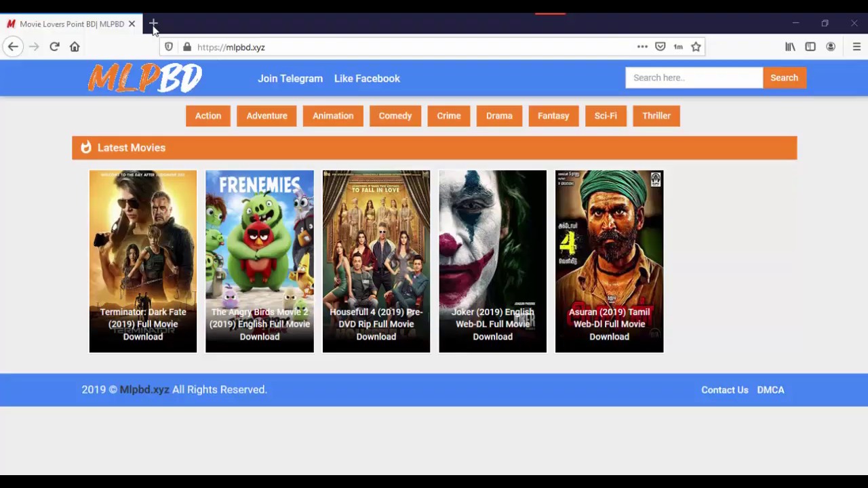Image resolution: width=868 pixels, height=488 pixels.
Task: Filter by Animation genre
Action: pos(333,116)
